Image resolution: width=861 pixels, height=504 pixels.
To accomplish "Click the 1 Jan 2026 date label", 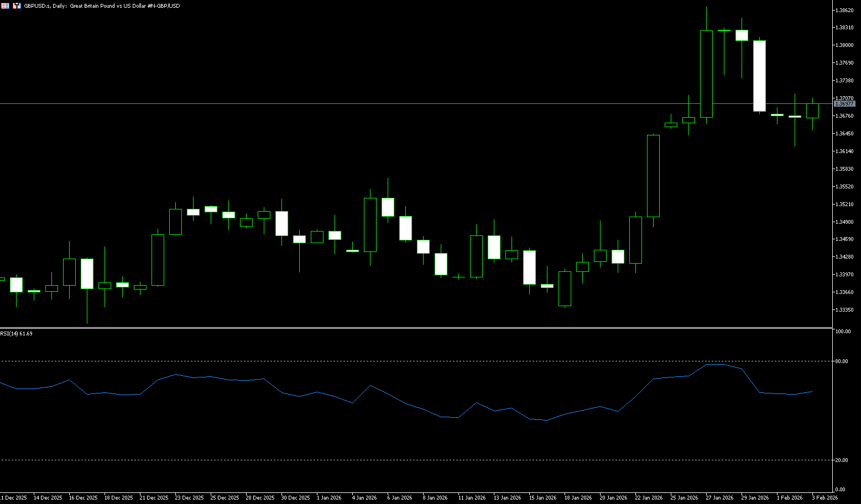I will coord(328,498).
